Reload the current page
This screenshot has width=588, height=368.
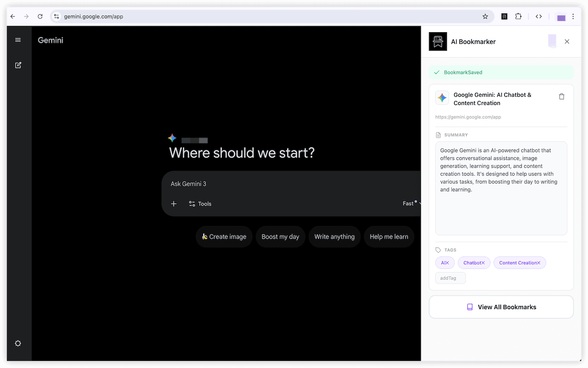[40, 16]
